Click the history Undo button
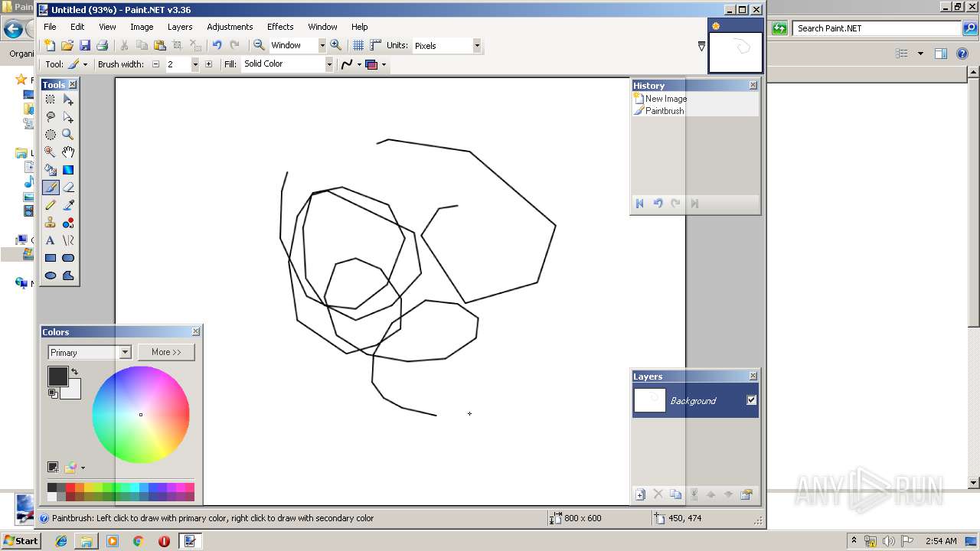Screen dimensions: 980x551 tap(658, 204)
